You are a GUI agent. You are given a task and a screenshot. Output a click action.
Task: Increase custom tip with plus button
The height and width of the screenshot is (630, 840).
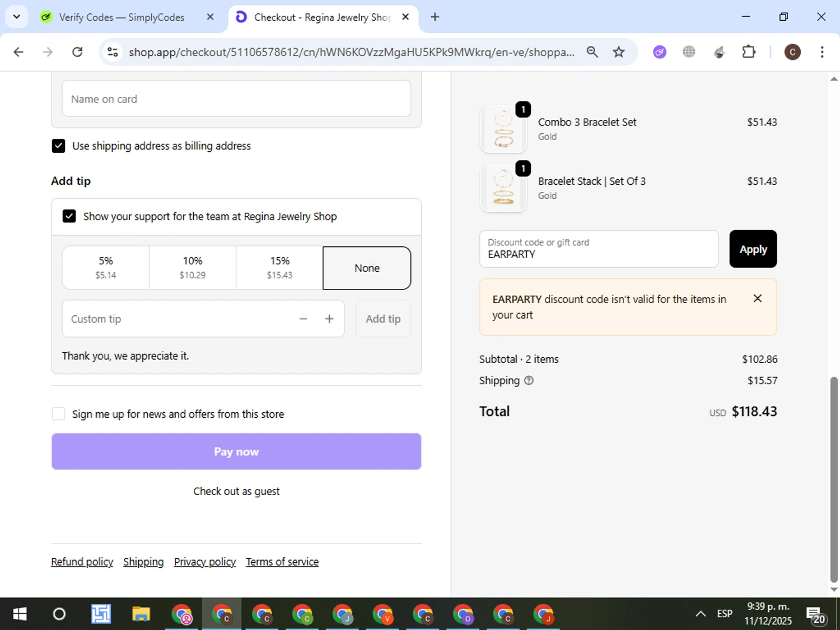point(329,319)
